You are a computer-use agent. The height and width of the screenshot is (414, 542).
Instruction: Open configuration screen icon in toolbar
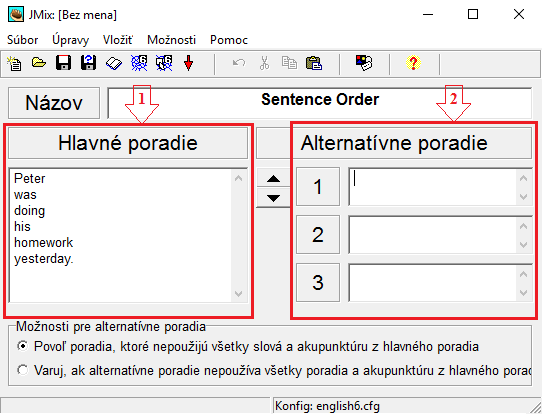pos(364,63)
